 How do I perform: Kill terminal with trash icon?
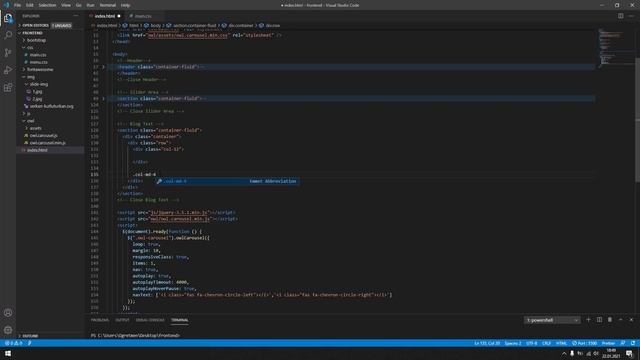610,320
